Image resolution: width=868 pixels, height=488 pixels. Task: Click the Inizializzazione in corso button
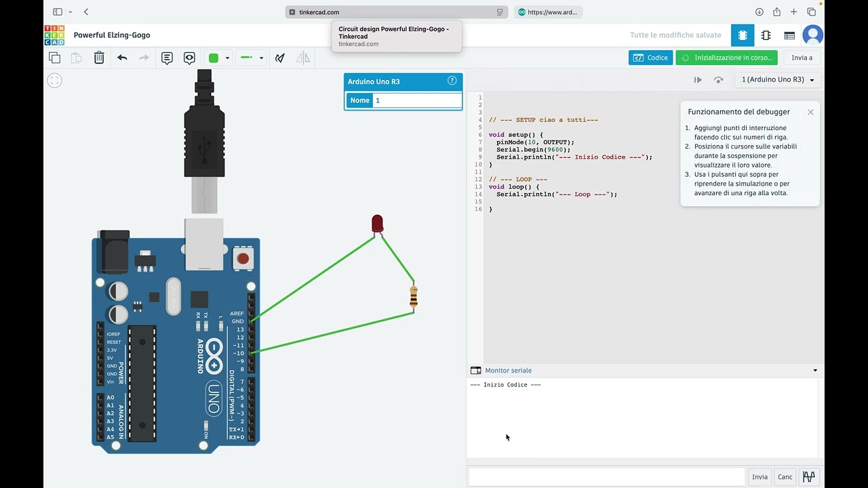pos(726,58)
